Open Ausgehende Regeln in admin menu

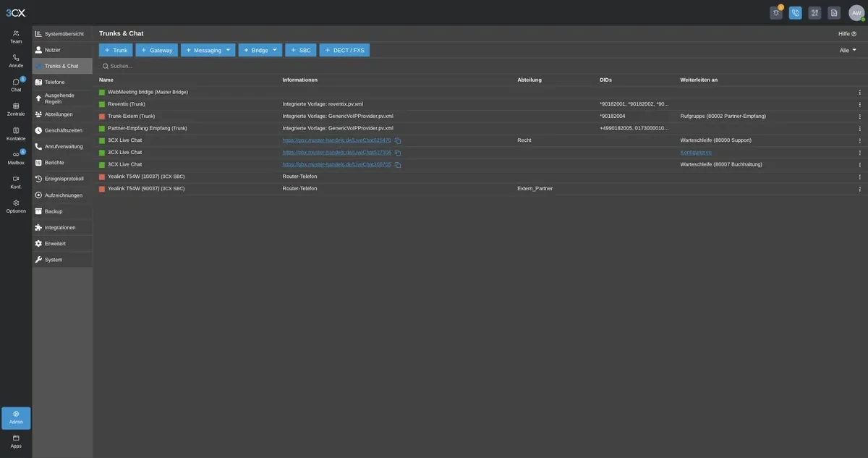pyautogui.click(x=62, y=98)
